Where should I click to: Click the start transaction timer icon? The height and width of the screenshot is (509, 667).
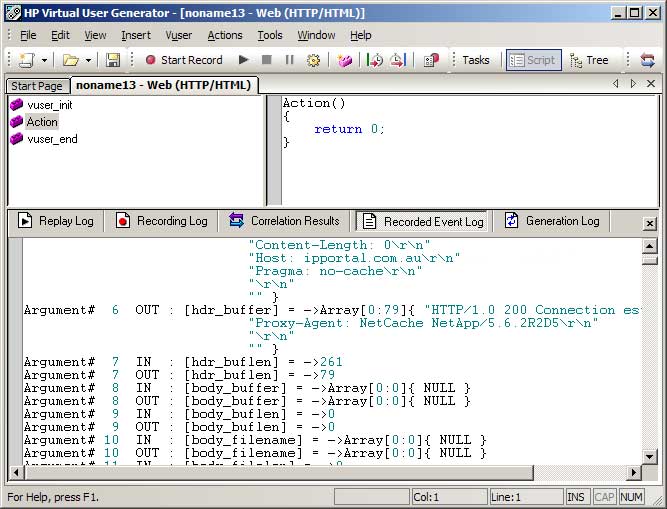point(375,60)
